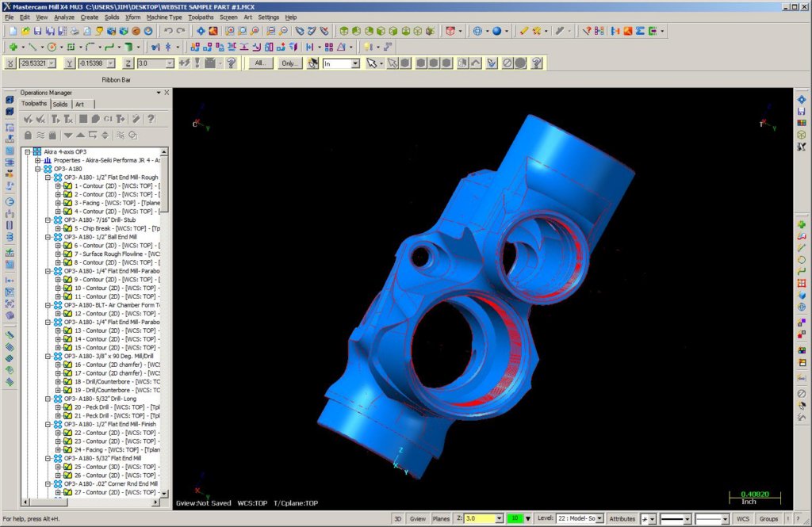The image size is (812, 527).
Task: Click the Move insert arrow down triangle
Action: tap(68, 135)
